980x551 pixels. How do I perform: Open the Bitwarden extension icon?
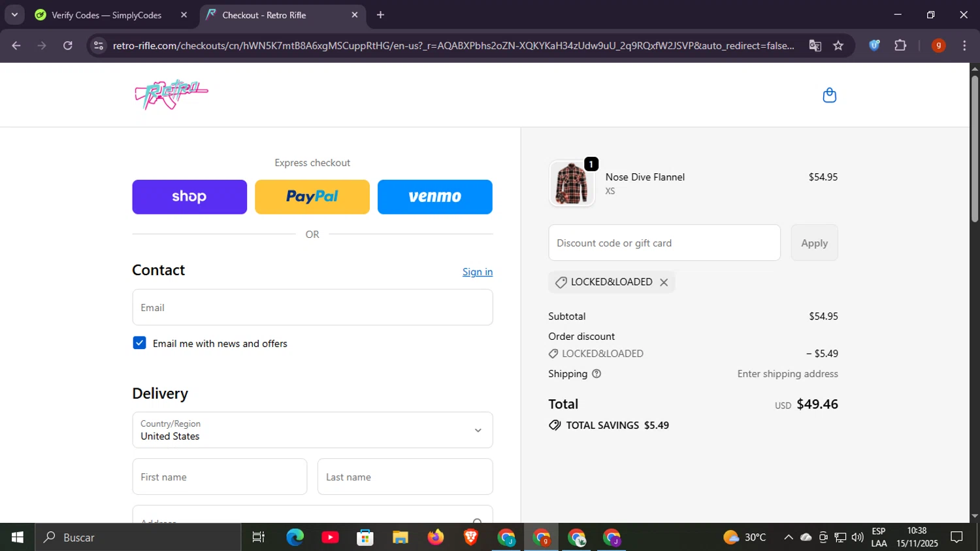coord(874,46)
